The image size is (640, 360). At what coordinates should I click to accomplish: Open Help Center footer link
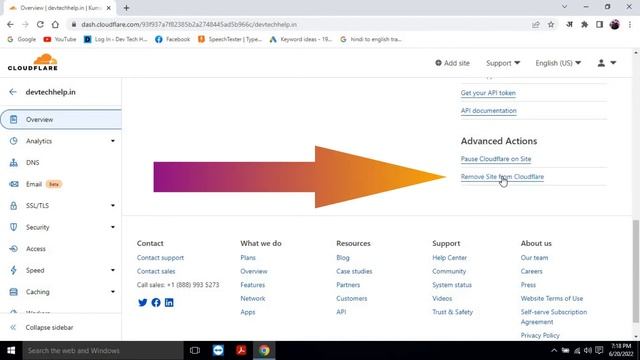pyautogui.click(x=449, y=258)
